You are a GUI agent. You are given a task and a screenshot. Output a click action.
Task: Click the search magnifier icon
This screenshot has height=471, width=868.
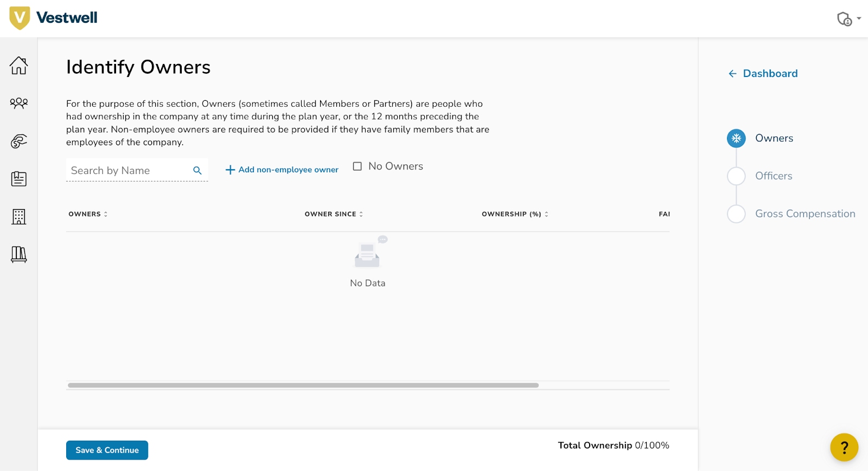[197, 170]
